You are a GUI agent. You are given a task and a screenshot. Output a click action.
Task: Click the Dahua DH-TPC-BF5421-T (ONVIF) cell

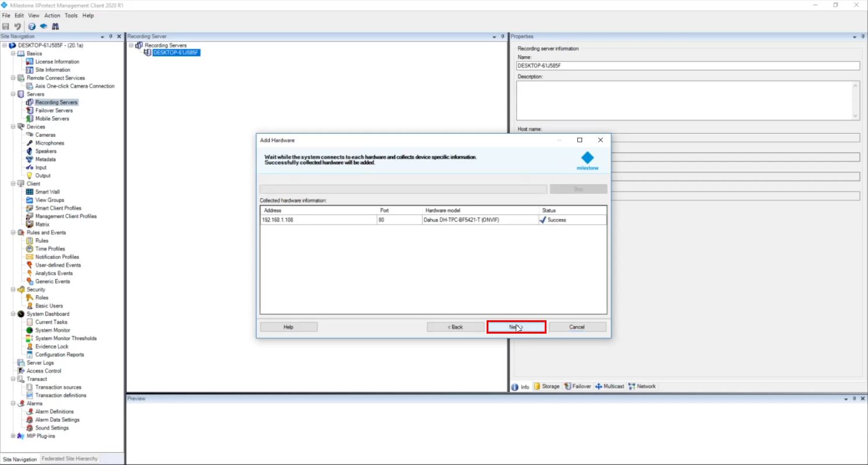point(480,220)
